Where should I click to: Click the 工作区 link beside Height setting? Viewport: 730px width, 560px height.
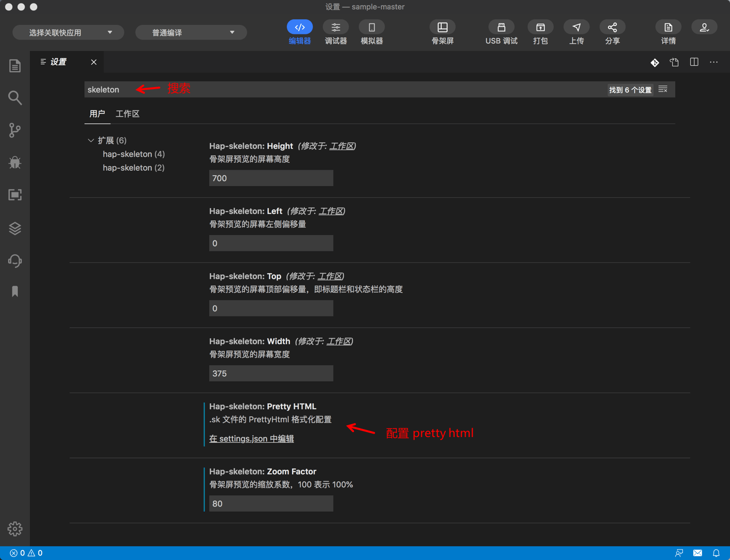(342, 146)
